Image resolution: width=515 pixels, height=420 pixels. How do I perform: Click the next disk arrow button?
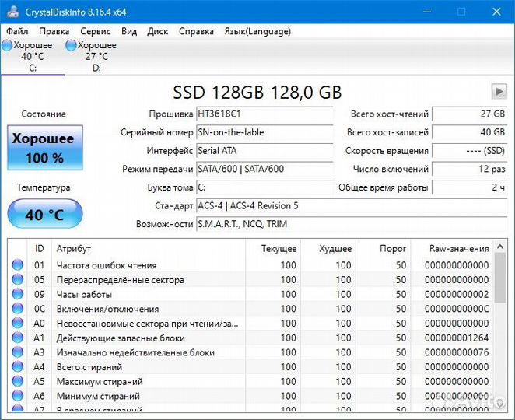[499, 91]
